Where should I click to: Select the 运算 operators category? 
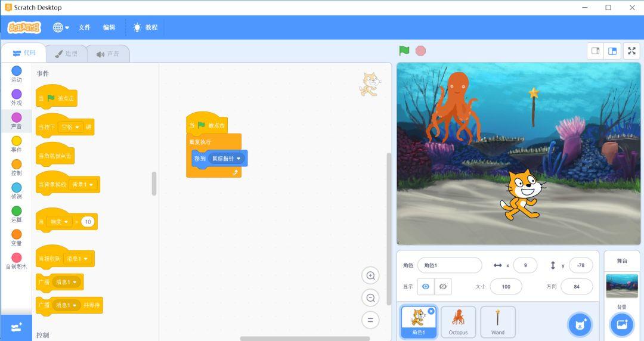(17, 215)
